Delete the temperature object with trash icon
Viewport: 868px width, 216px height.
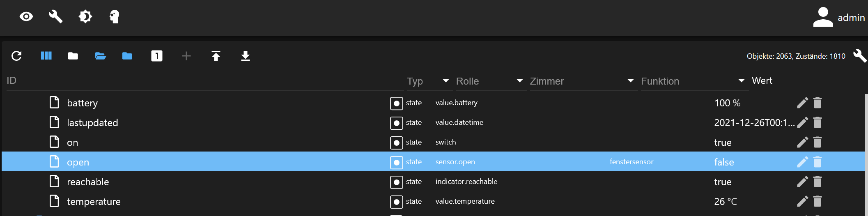(817, 201)
